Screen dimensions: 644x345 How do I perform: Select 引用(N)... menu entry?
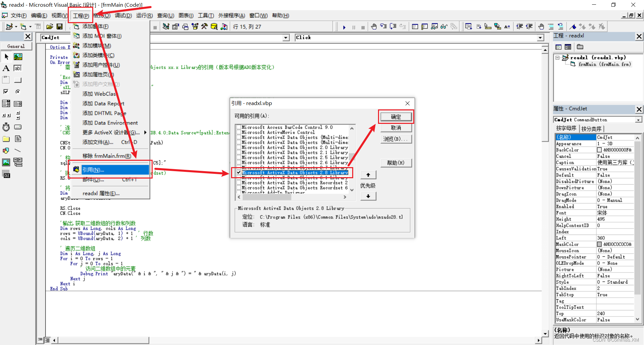click(x=111, y=170)
